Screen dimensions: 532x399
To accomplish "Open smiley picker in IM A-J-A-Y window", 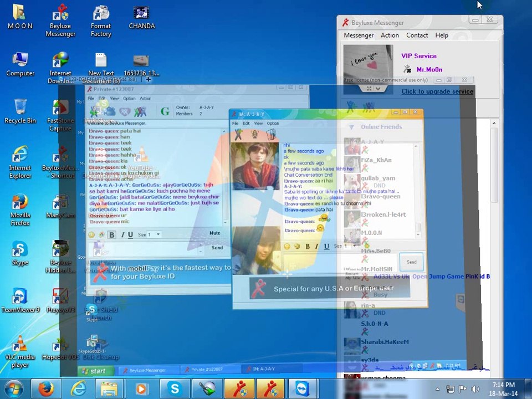I will point(287,246).
